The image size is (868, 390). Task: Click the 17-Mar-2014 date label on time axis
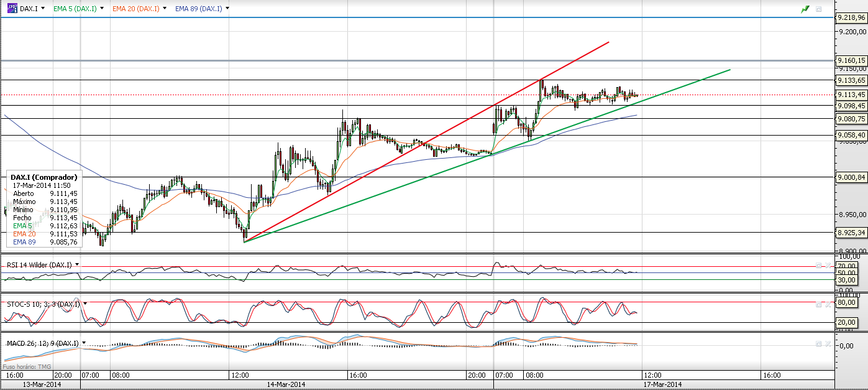pyautogui.click(x=662, y=384)
